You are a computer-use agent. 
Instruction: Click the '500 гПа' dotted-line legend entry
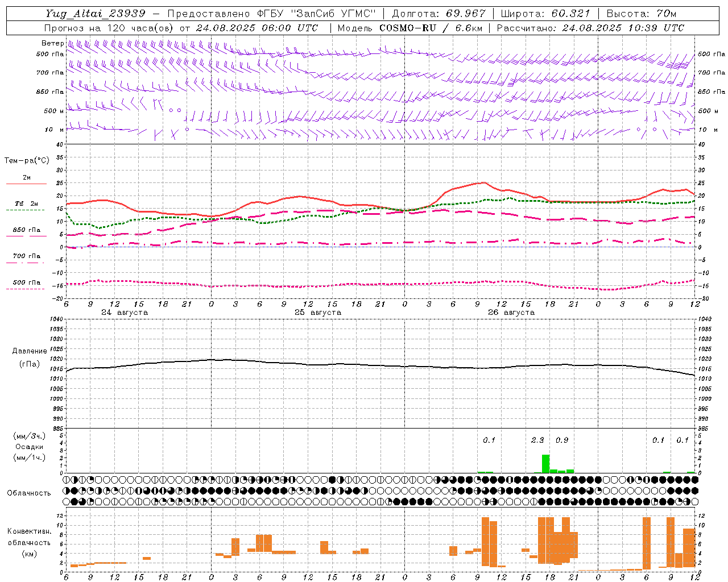(27, 282)
